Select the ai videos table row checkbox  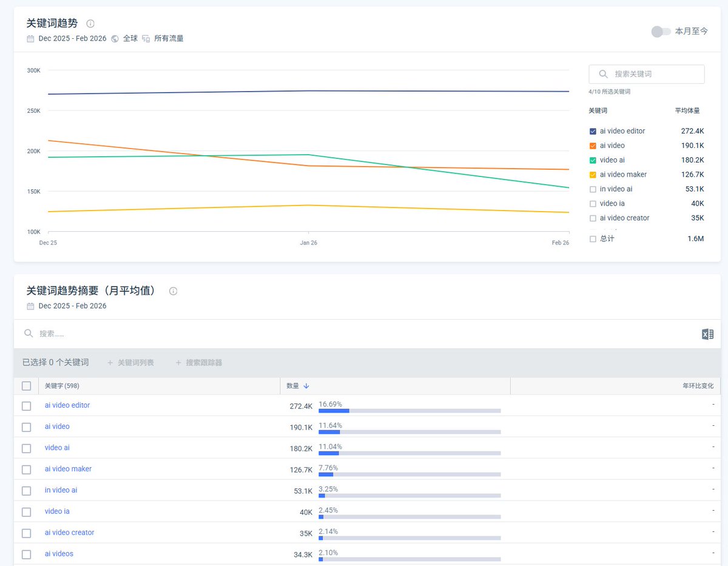click(26, 554)
